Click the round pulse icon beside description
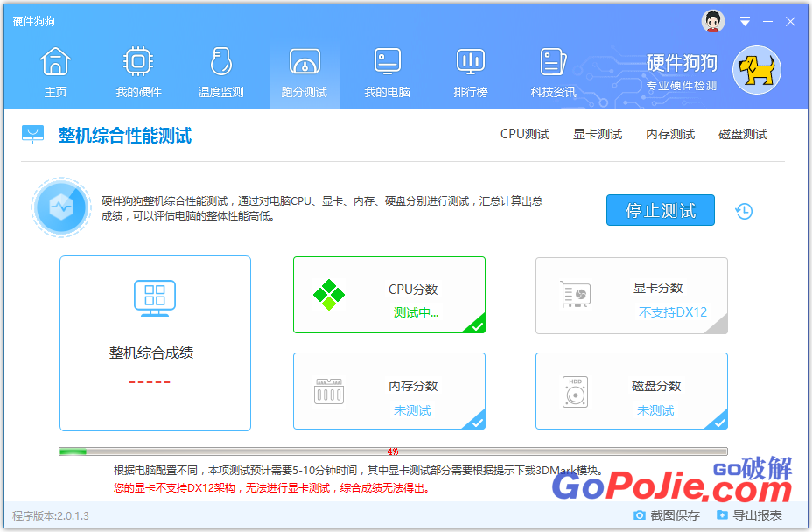812x532 pixels. [61, 207]
